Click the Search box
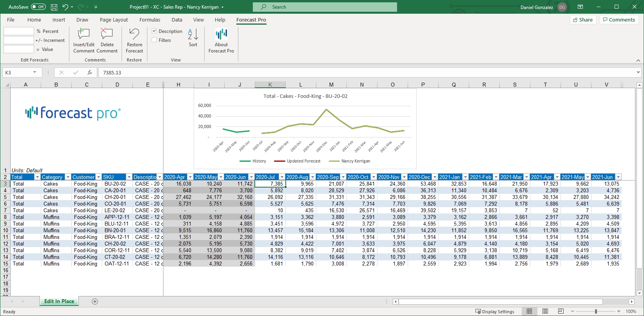 pyautogui.click(x=325, y=7)
